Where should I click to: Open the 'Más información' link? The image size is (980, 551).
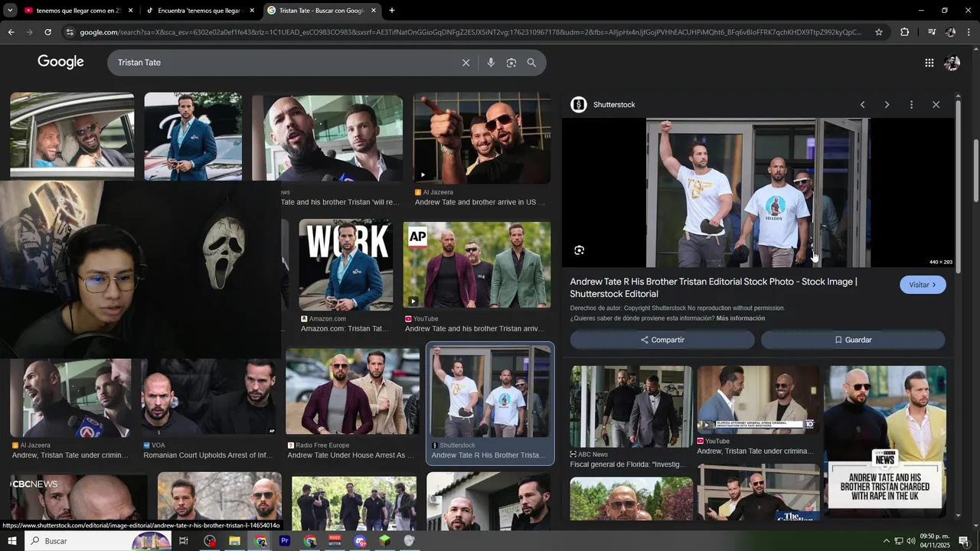point(740,318)
